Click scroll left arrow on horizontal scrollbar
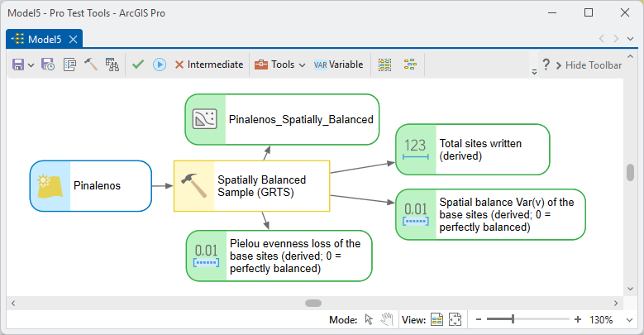 pos(13,304)
